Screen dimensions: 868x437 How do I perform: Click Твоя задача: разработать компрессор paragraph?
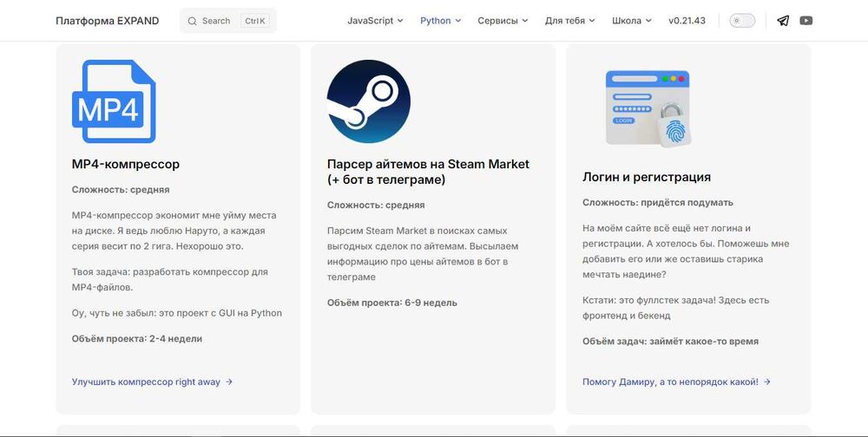click(x=170, y=280)
